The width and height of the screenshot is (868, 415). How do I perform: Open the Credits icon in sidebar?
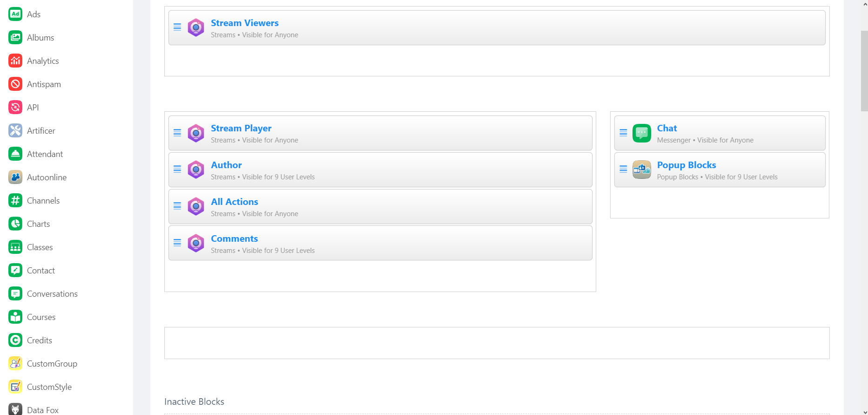[15, 340]
